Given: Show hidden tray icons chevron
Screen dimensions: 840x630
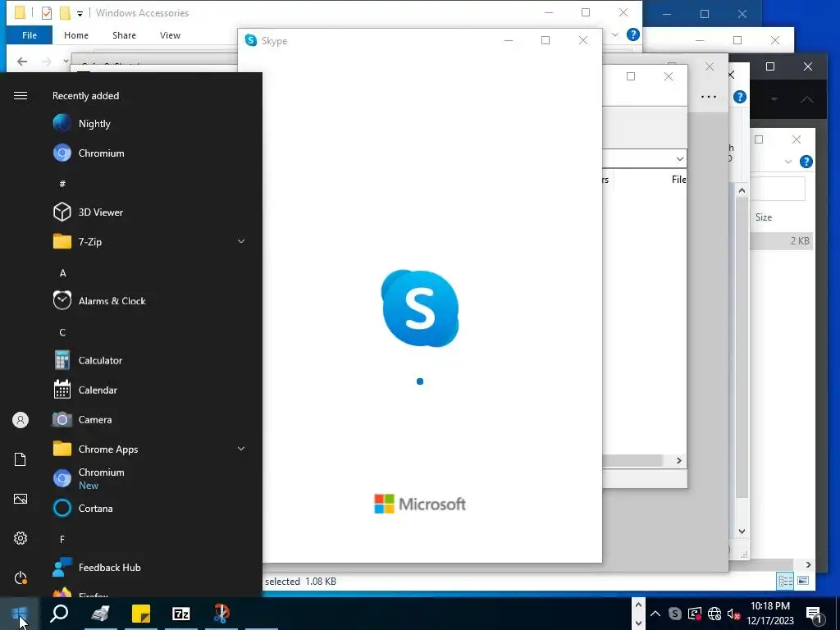Looking at the screenshot, I should pyautogui.click(x=655, y=614).
